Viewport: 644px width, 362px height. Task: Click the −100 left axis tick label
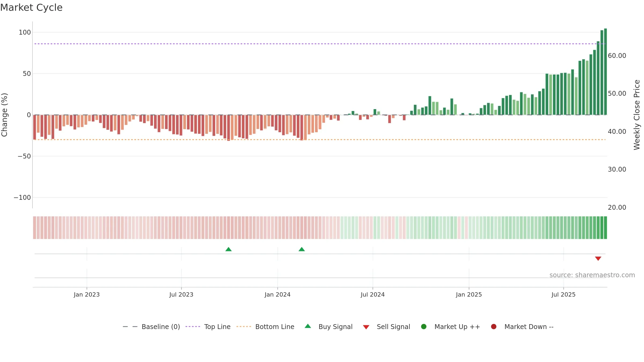click(22, 198)
